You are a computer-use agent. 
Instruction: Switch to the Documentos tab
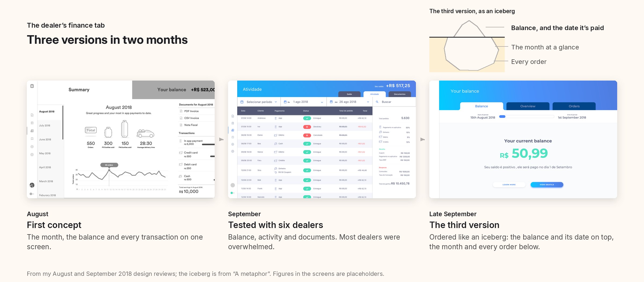click(400, 94)
